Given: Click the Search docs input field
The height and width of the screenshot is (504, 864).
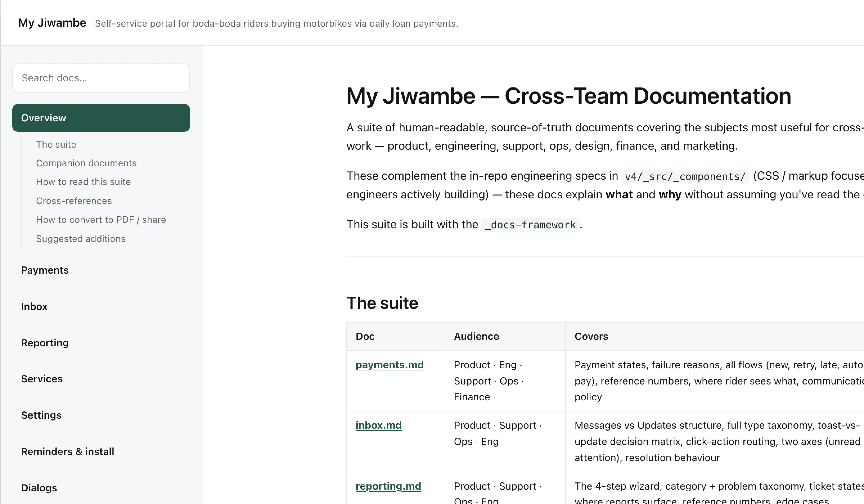Looking at the screenshot, I should [x=101, y=78].
